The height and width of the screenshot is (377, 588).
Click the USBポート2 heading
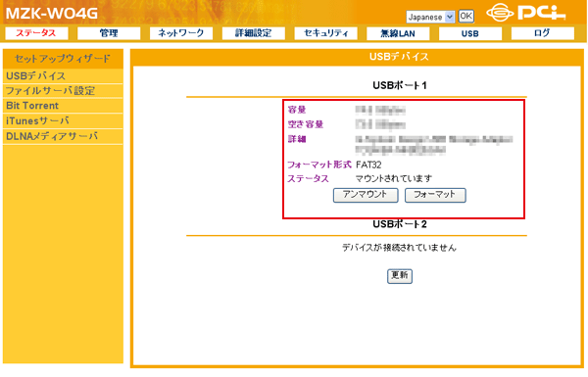(x=400, y=224)
